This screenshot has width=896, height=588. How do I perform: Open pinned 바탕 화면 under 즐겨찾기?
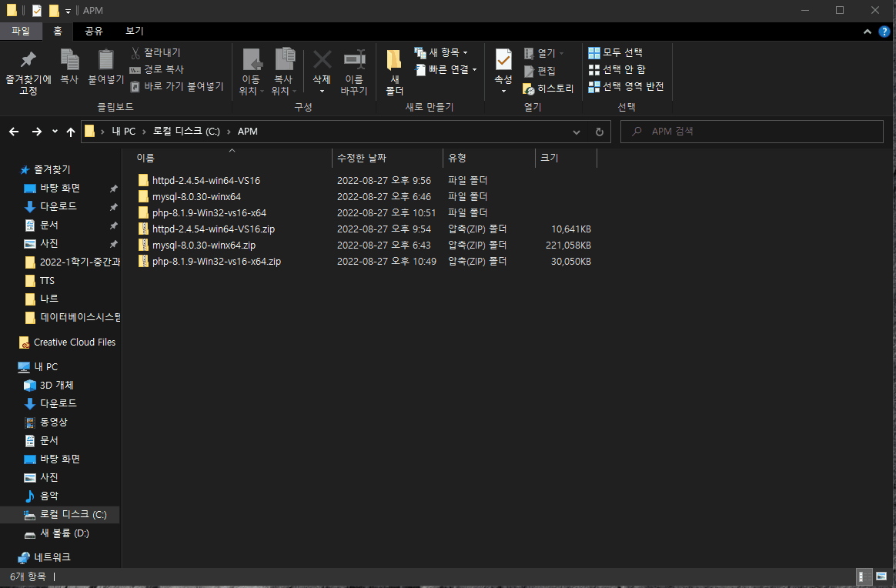(59, 188)
